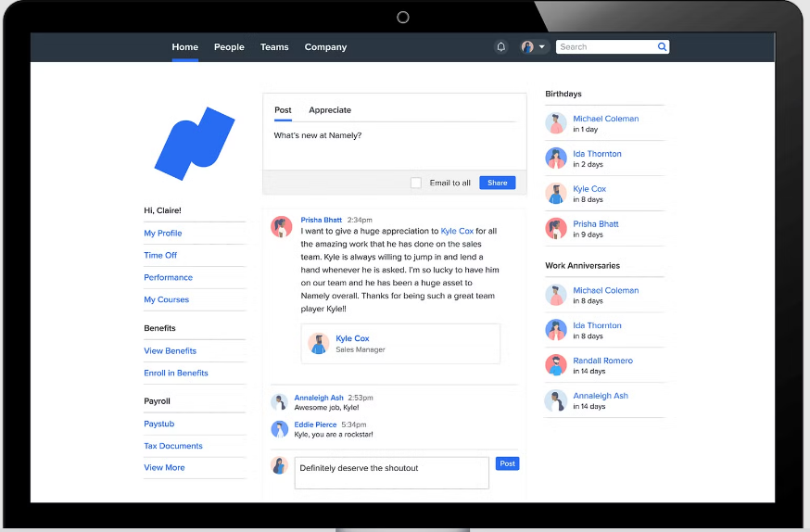
Task: Select the Post tab in composer
Action: coord(283,110)
